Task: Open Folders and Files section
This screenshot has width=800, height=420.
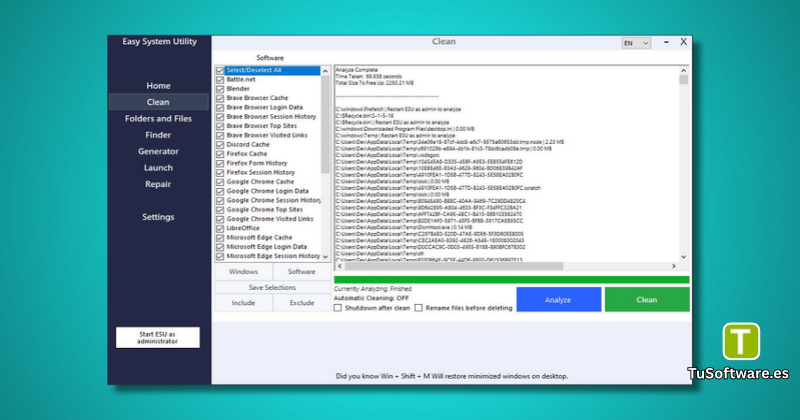Action: (x=158, y=118)
